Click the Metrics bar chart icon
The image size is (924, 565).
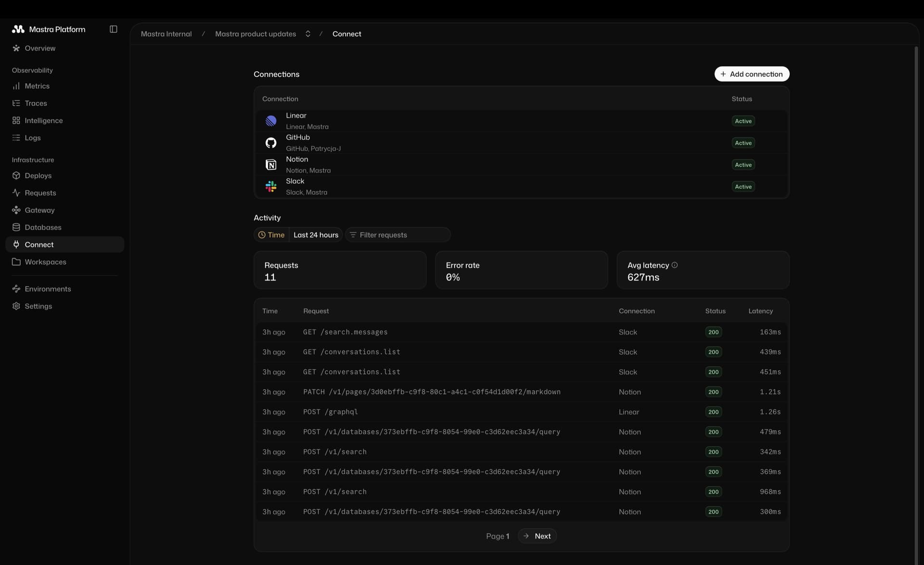pos(16,86)
